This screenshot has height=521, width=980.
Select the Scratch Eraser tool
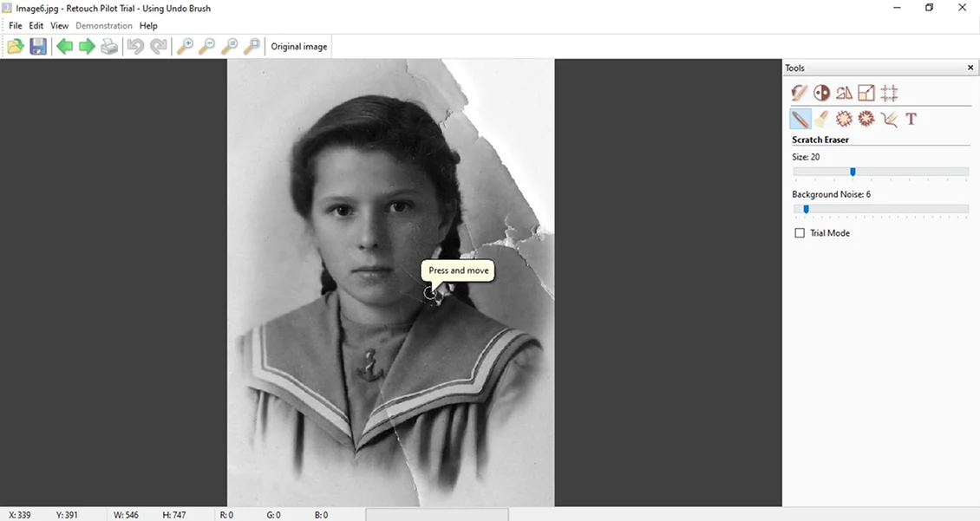click(799, 119)
